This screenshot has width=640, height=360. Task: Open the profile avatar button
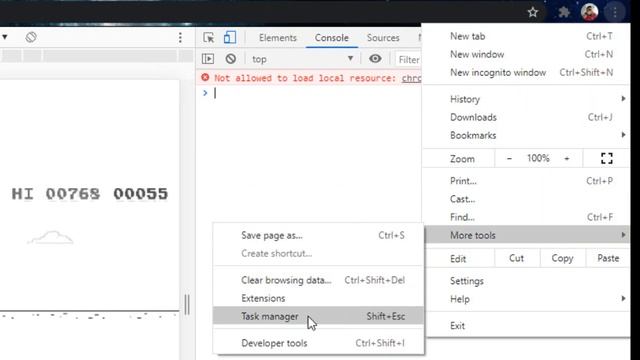pos(589,12)
